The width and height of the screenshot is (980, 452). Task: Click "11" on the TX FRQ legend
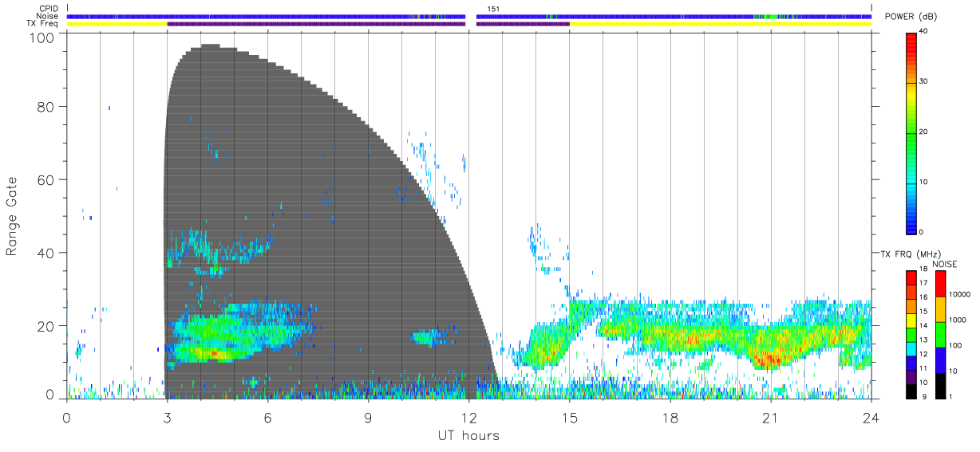[923, 367]
